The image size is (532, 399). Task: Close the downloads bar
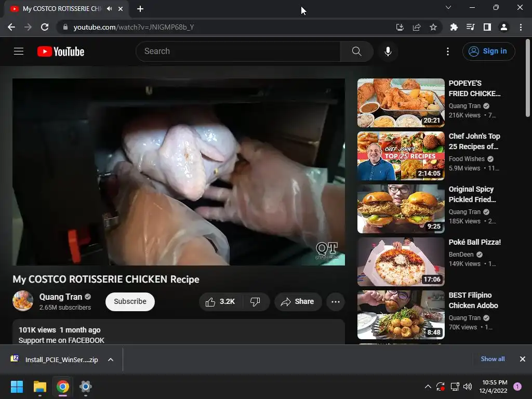523,359
